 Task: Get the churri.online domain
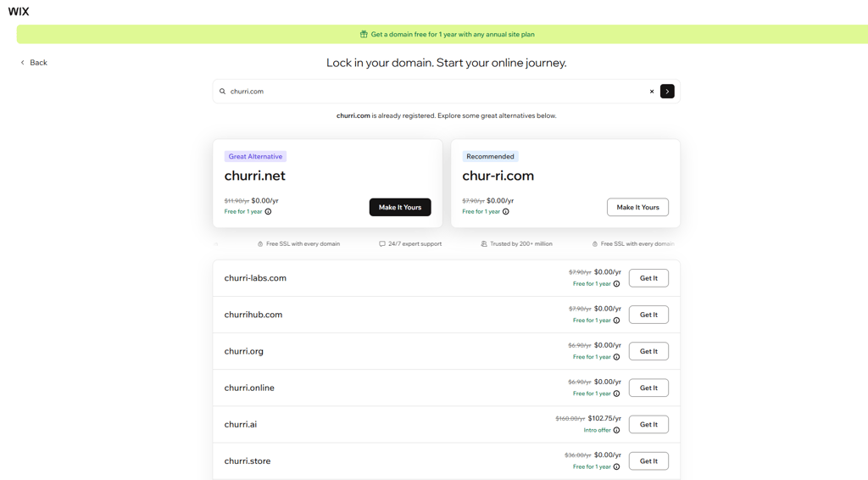coord(648,388)
